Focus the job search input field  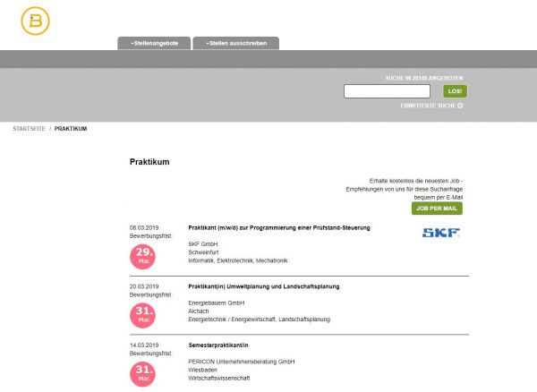coord(387,91)
